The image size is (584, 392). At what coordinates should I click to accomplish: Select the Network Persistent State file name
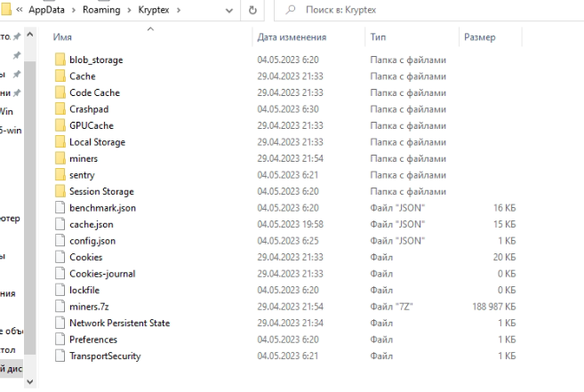pos(120,323)
